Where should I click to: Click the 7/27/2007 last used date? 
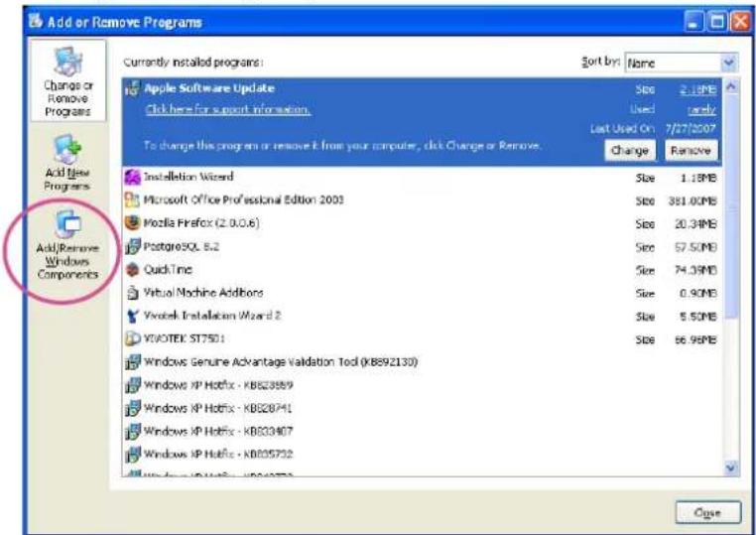[x=691, y=129]
